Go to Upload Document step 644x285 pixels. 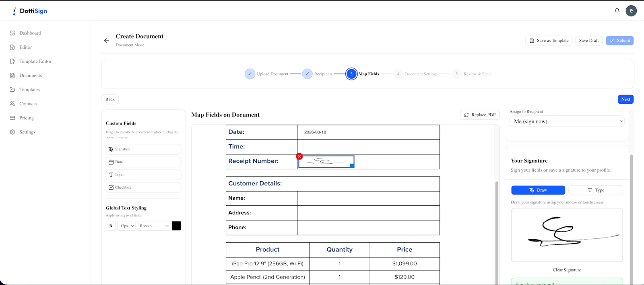point(266,74)
